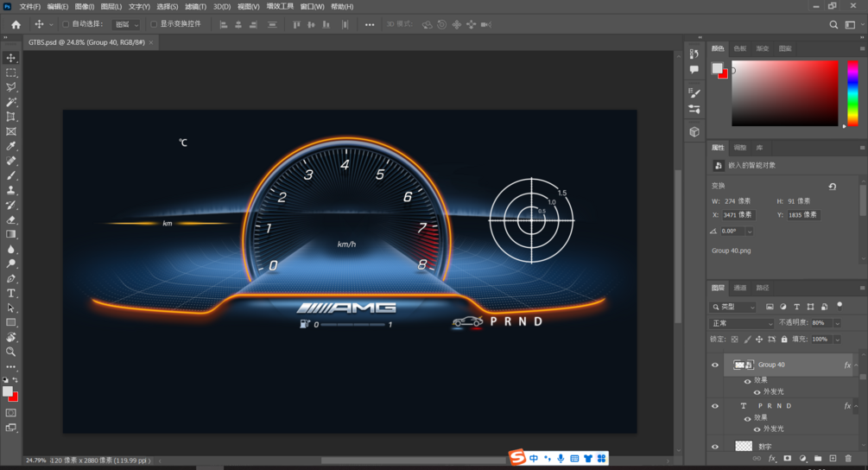868x470 pixels.
Task: Open the 3D panel cube icon
Action: 694,131
